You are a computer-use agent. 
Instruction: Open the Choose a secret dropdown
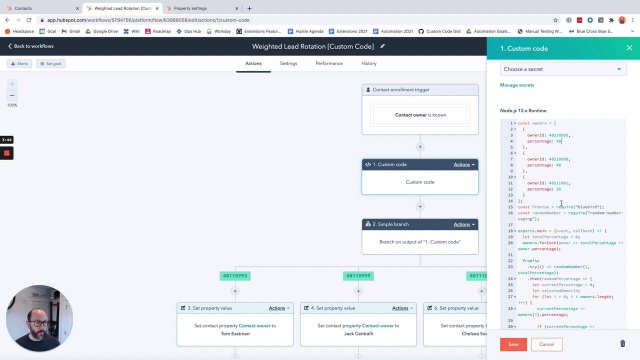563,69
